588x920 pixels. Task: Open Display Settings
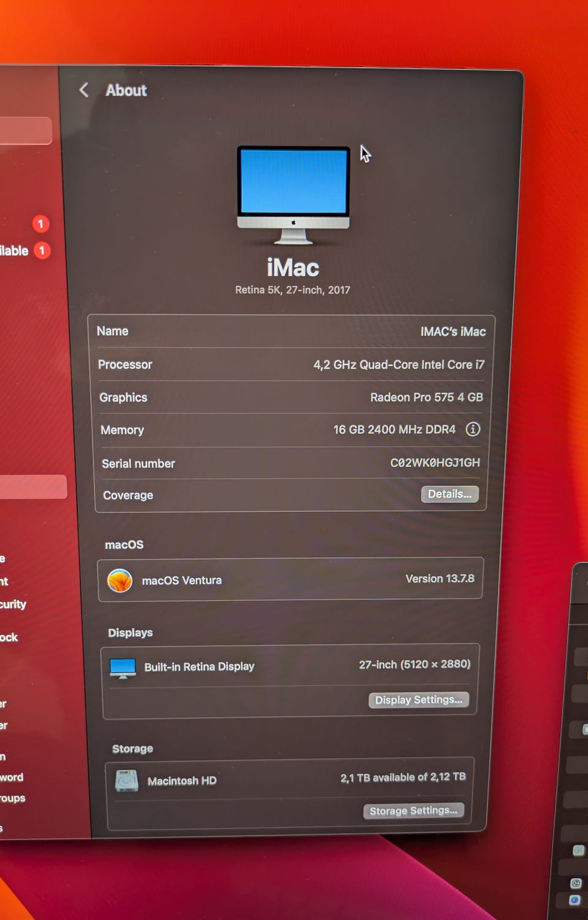click(418, 700)
